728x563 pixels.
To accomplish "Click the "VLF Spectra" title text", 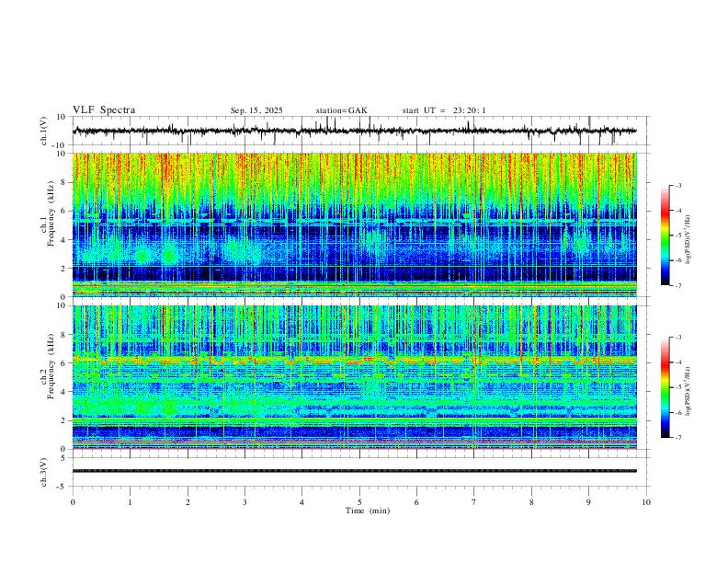I will pyautogui.click(x=104, y=110).
